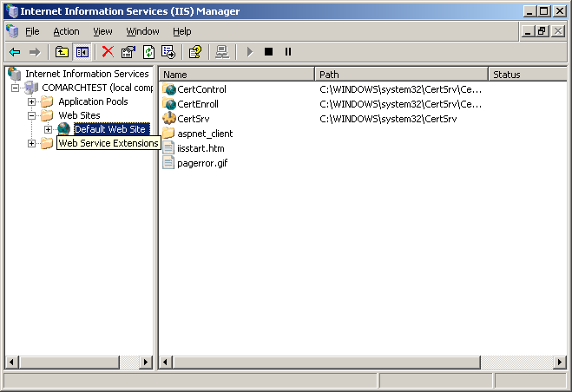The image size is (572, 392).
Task: Collapse the Web Sites node
Action: (x=32, y=115)
